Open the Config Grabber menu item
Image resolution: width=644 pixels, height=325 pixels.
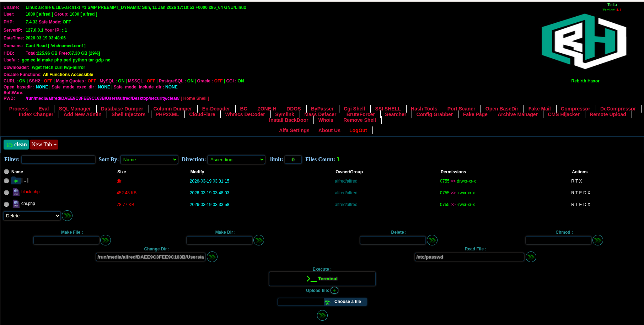[x=435, y=114]
